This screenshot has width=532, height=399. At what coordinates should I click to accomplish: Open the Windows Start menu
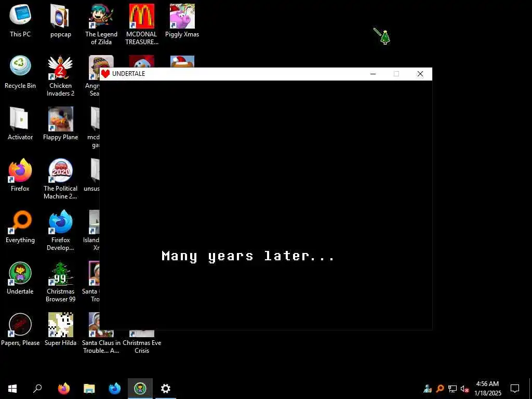click(12, 389)
